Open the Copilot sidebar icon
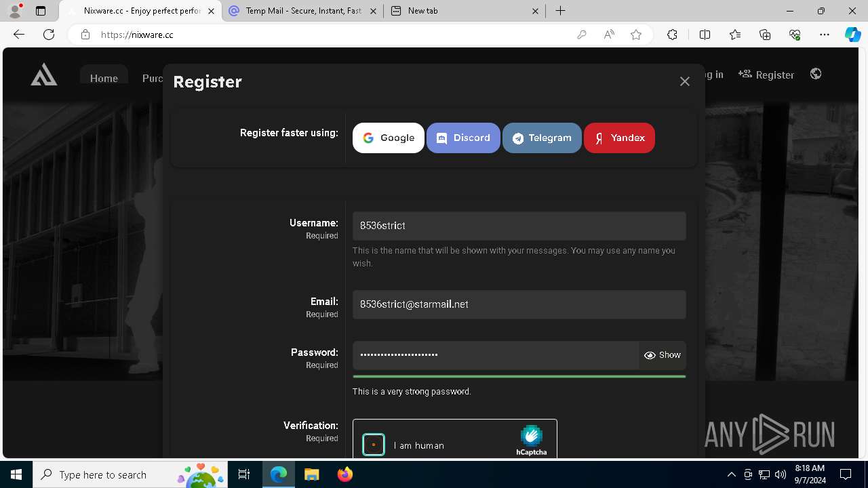This screenshot has height=488, width=868. point(853,35)
